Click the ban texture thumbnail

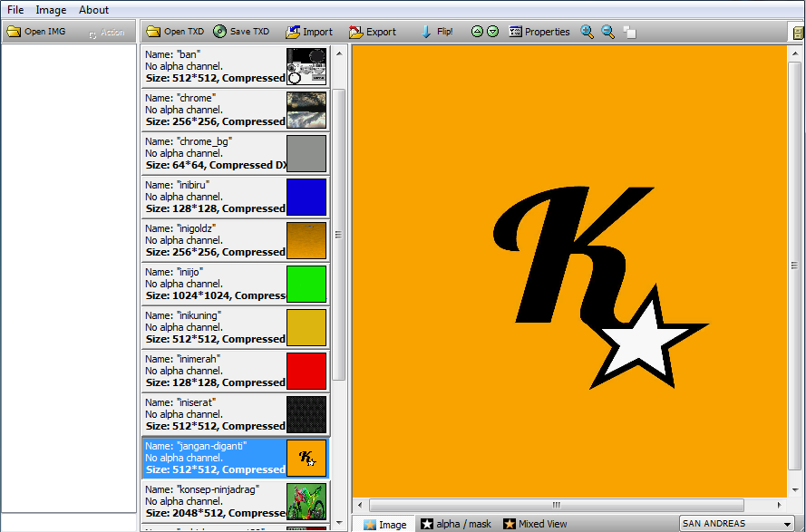point(306,66)
